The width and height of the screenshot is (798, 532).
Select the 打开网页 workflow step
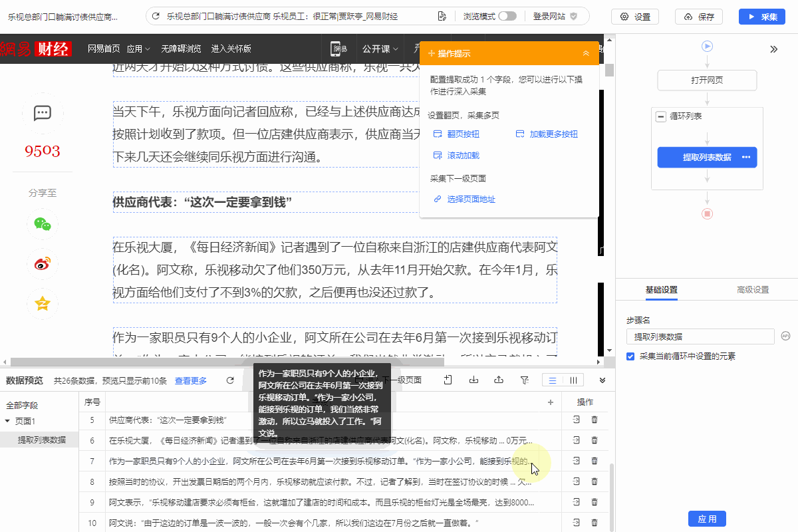pos(707,80)
